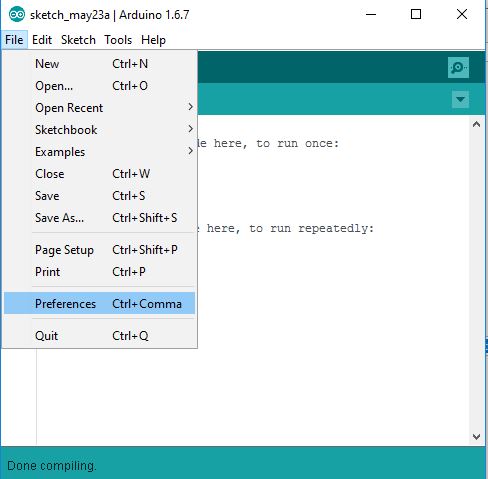
Task: Click the Arduino logo in title bar
Action: click(16, 15)
